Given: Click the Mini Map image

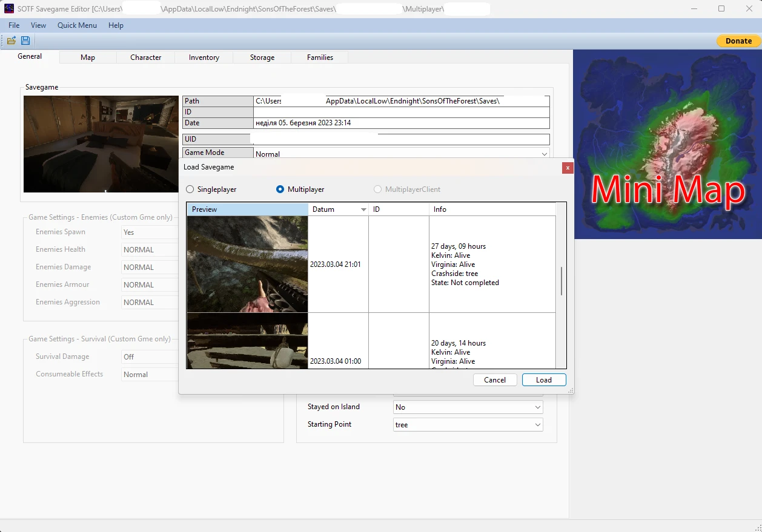Looking at the screenshot, I should (x=668, y=145).
